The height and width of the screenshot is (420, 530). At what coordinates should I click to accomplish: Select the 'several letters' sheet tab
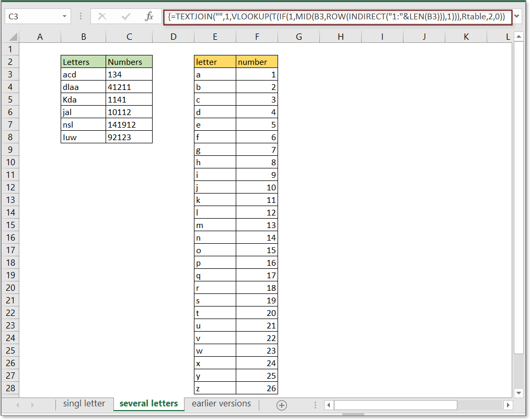150,404
